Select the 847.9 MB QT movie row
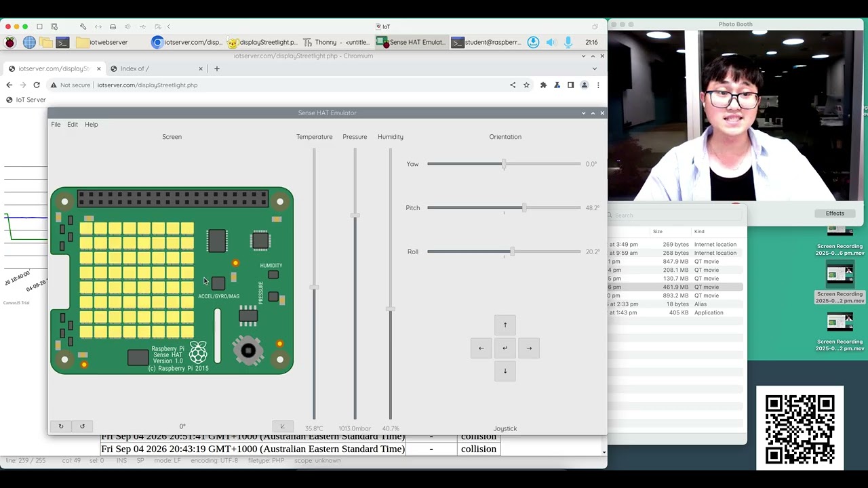The image size is (868, 488). [676, 262]
